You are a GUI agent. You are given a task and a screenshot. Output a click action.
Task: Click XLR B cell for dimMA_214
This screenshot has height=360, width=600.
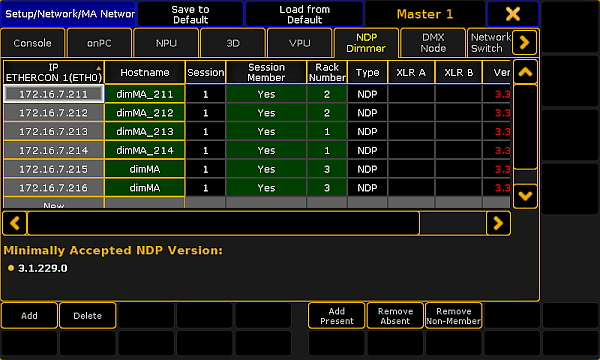click(458, 150)
